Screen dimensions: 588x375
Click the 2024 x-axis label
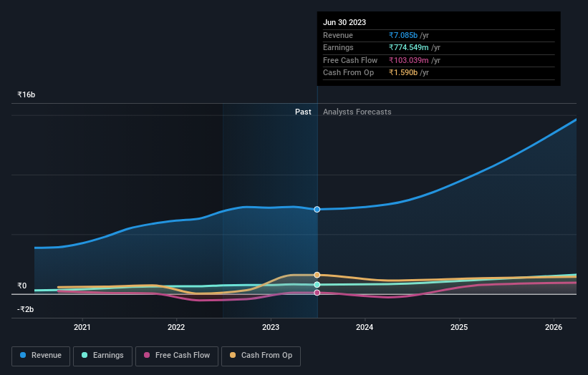coord(365,327)
